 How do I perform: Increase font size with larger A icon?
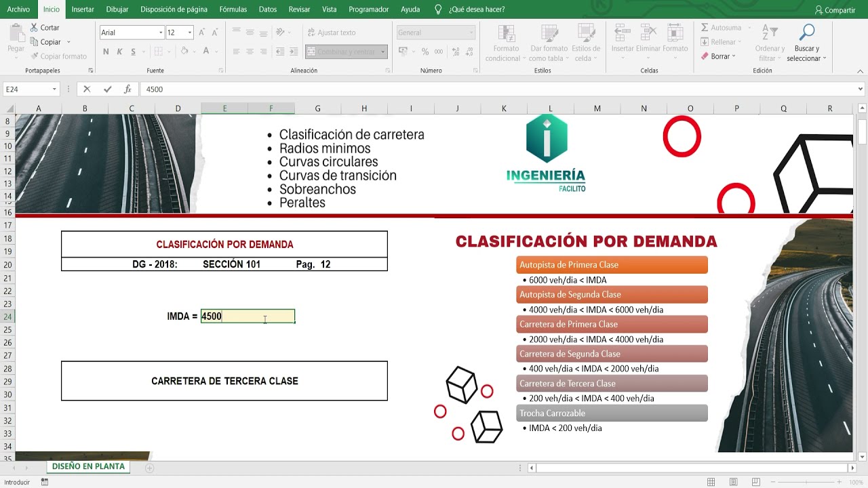pyautogui.click(x=201, y=33)
